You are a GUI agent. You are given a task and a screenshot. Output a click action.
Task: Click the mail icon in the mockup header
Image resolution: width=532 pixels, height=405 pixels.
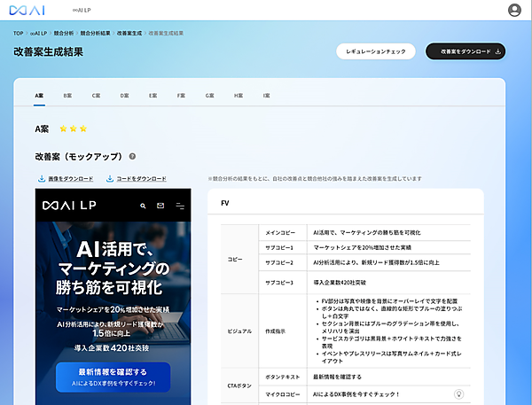click(x=160, y=206)
